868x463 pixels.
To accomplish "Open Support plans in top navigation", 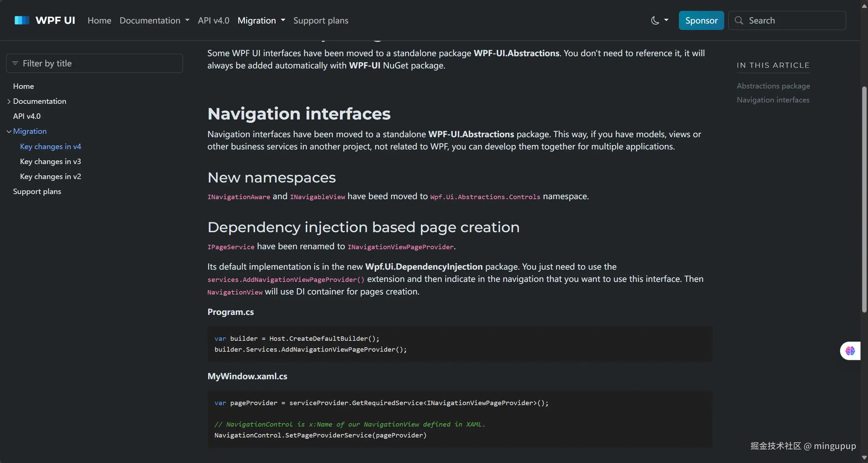I will point(321,20).
